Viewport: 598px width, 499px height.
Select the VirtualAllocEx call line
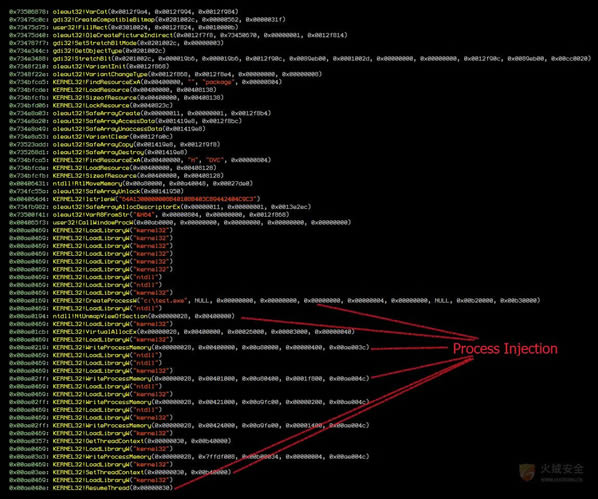[x=182, y=332]
